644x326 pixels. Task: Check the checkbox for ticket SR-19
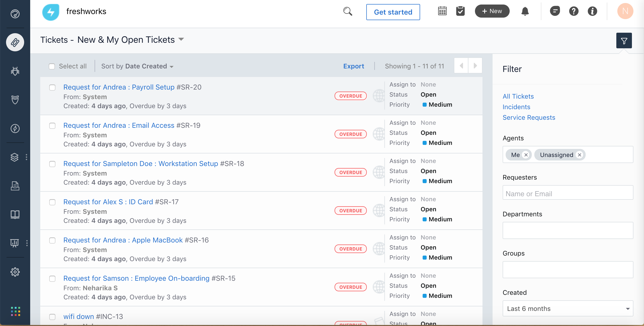52,126
